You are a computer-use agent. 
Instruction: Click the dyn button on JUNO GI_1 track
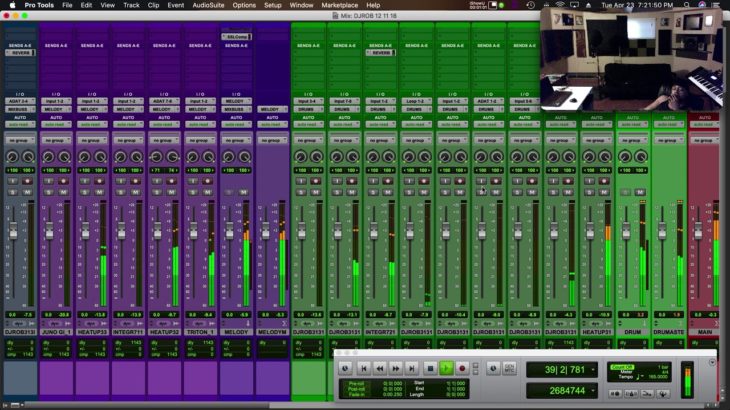pyautogui.click(x=55, y=323)
